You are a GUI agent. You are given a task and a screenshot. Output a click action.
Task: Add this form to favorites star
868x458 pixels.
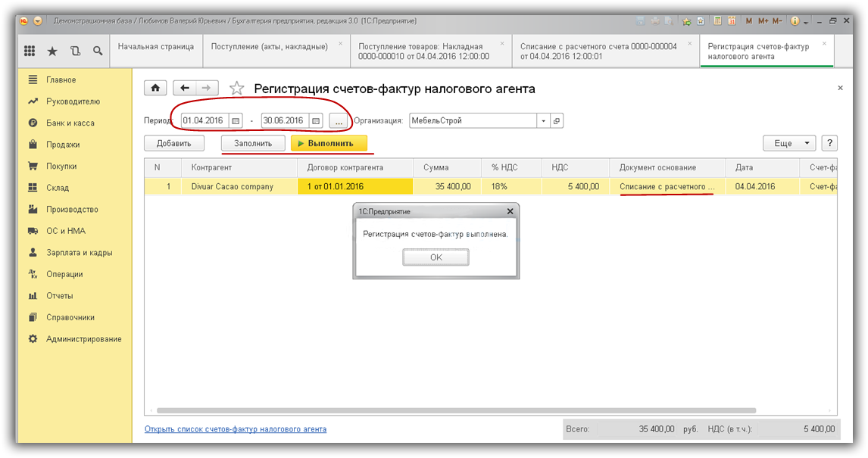point(237,89)
